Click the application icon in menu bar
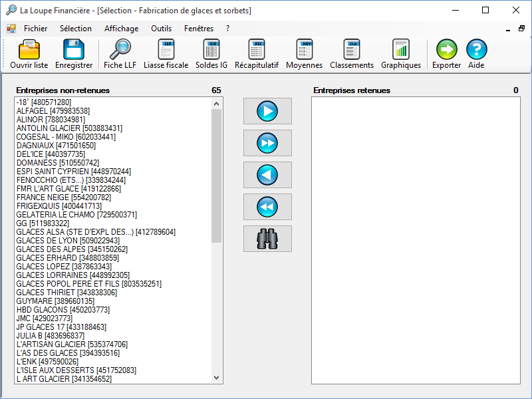The height and width of the screenshot is (399, 532). [11, 29]
